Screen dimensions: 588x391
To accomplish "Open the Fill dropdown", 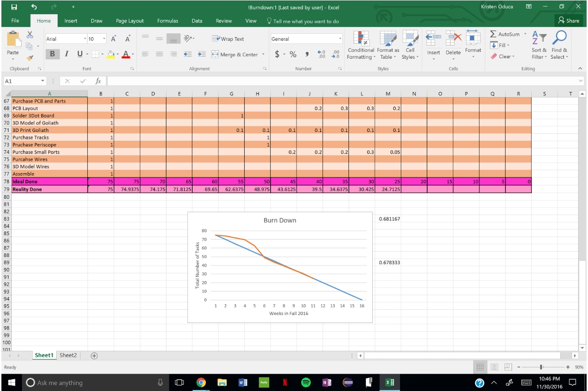I will click(x=500, y=45).
